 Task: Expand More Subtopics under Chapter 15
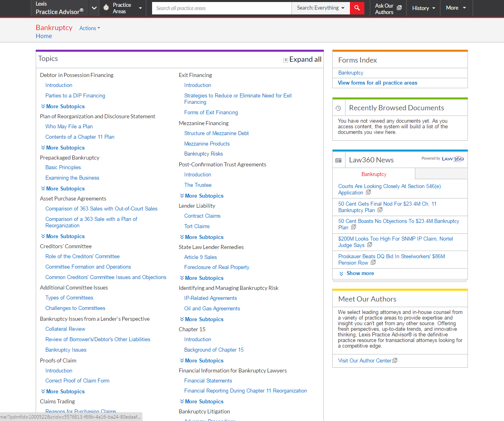[x=202, y=360]
